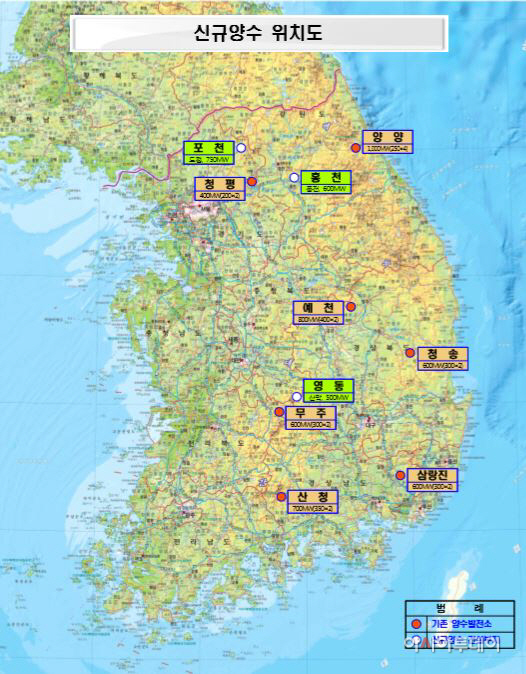Click the 경상북도 province label on map

380,346
